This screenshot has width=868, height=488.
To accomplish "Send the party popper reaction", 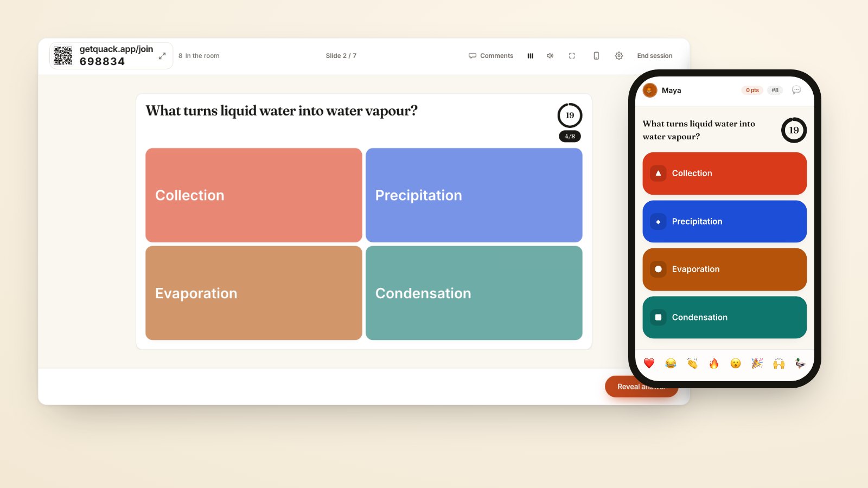I will click(757, 363).
